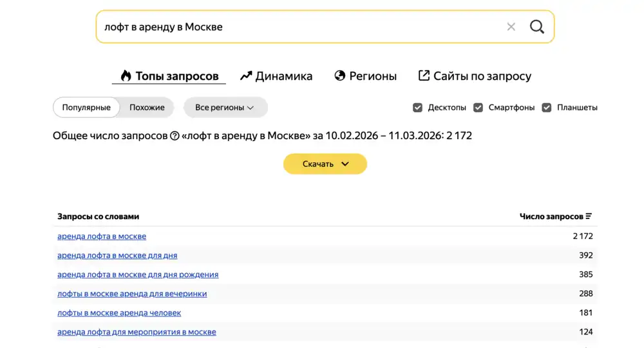The height and width of the screenshot is (348, 644).
Task: Open link аренда лофта в москве для дня рождения
Action: [x=138, y=275]
